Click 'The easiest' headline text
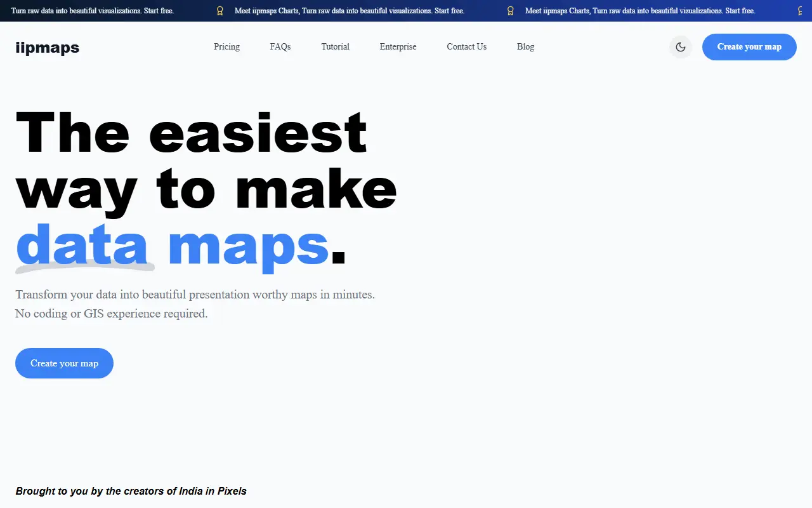This screenshot has height=508, width=812. point(192,132)
